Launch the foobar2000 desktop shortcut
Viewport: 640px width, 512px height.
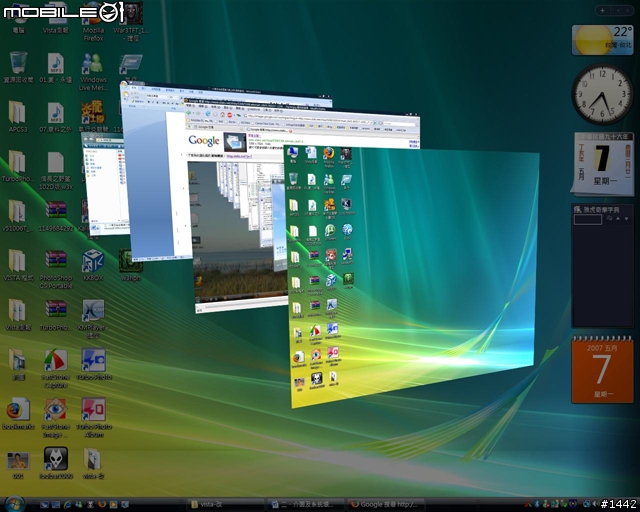(x=56, y=463)
